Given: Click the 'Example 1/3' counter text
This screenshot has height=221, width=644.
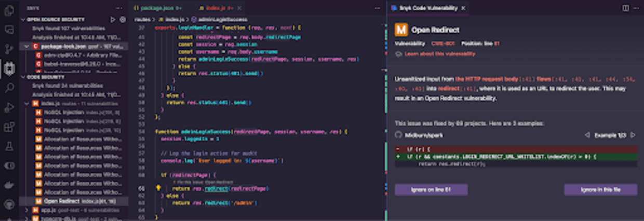Looking at the screenshot, I should click(610, 135).
